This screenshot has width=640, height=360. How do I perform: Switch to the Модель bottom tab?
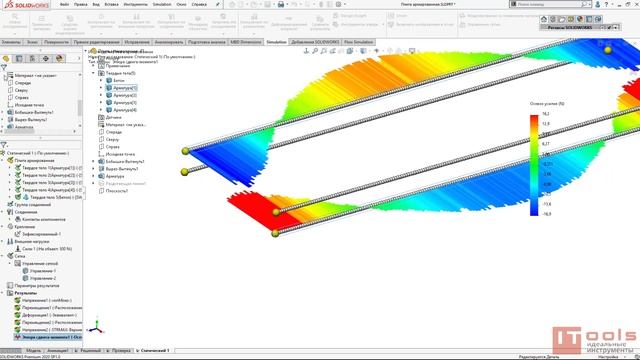coord(33,351)
